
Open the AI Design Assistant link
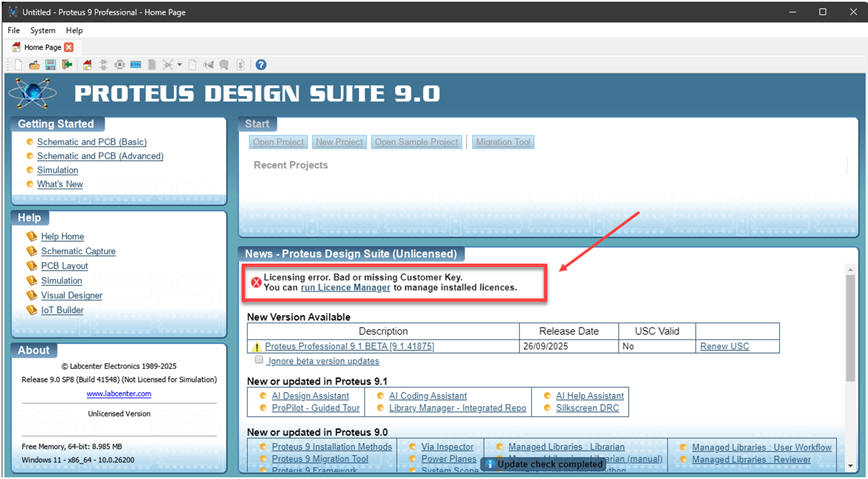(x=310, y=396)
